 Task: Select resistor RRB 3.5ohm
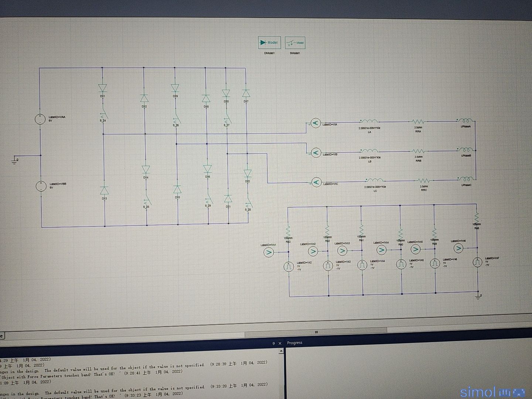pos(418,151)
